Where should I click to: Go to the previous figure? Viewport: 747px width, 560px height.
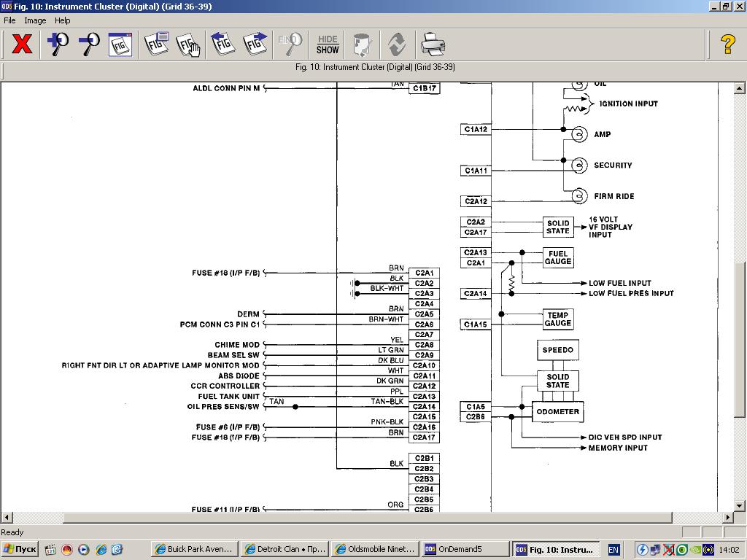(x=223, y=44)
